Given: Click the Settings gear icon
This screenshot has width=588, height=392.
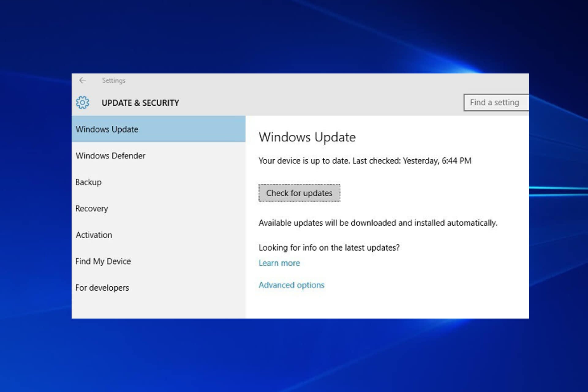Looking at the screenshot, I should pos(82,103).
